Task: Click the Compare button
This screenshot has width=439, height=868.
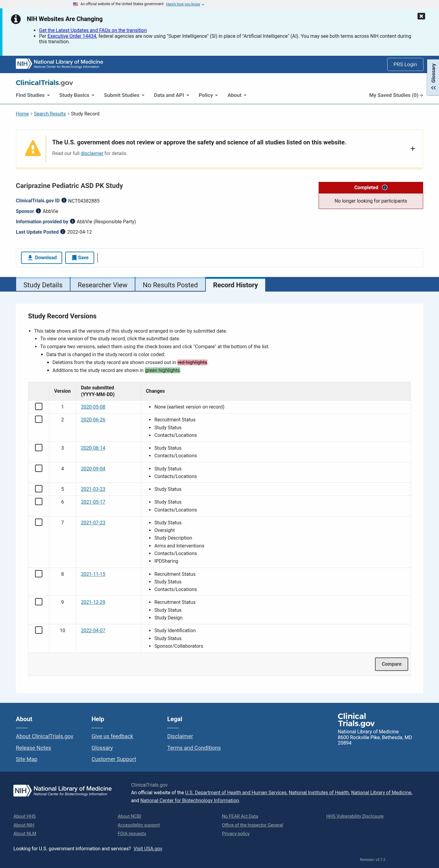Action: tap(391, 664)
